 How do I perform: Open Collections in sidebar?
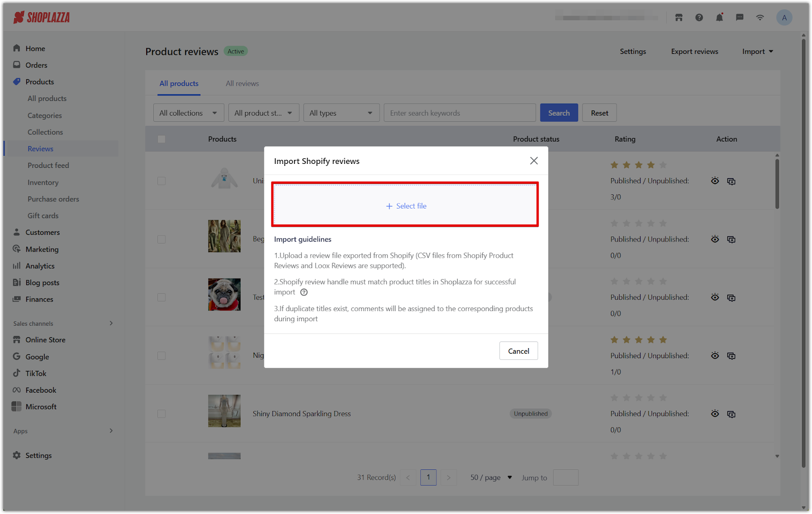pos(45,132)
